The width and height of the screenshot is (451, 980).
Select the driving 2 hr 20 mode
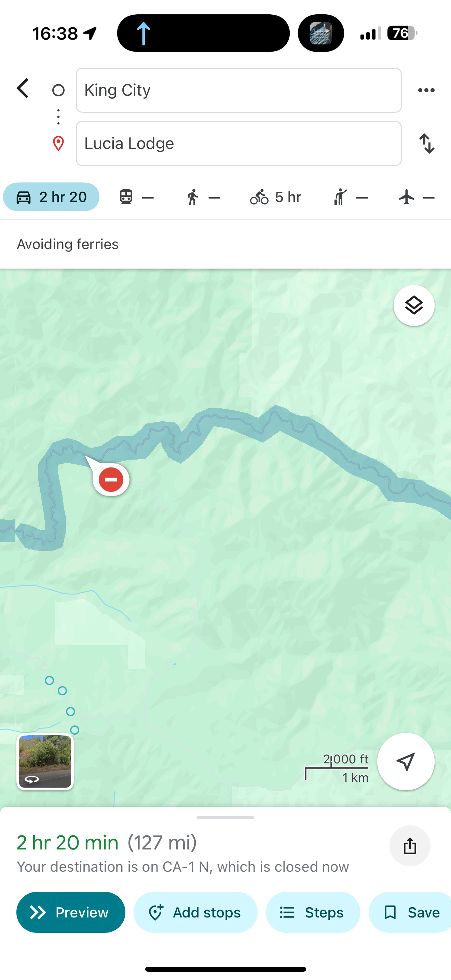click(x=51, y=197)
